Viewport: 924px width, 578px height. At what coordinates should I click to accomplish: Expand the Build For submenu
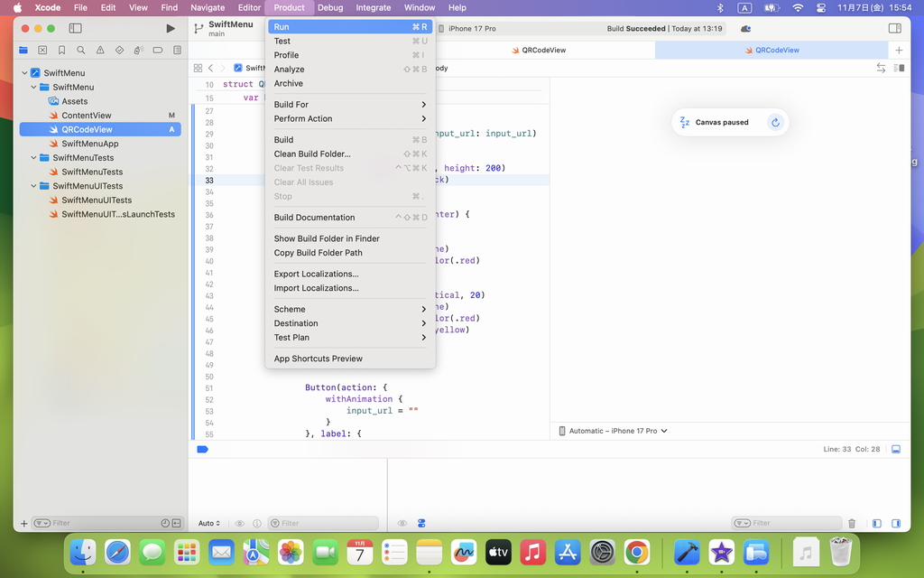pos(350,105)
